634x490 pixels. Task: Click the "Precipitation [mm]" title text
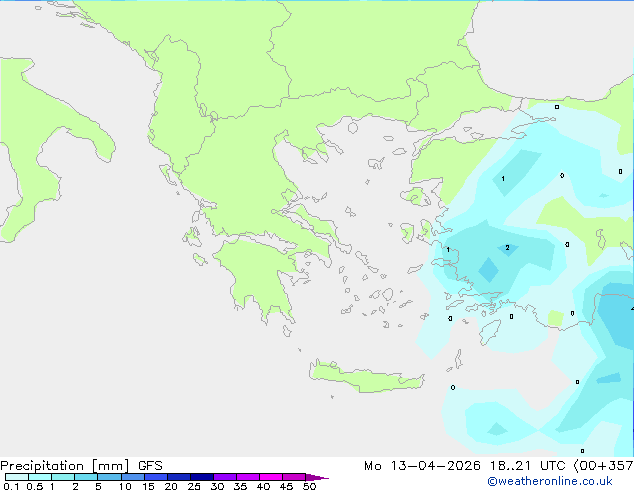coord(65,466)
